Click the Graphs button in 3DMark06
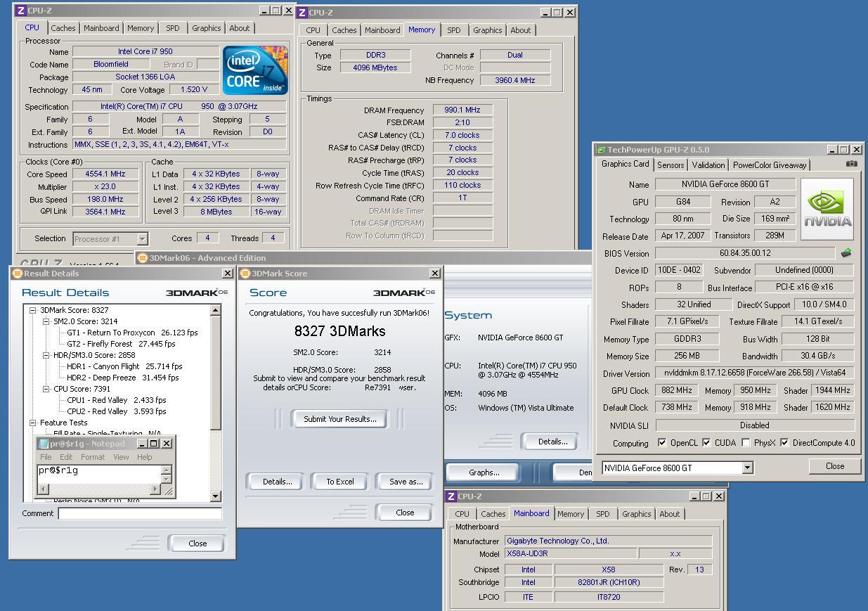This screenshot has height=611, width=868. (x=484, y=472)
